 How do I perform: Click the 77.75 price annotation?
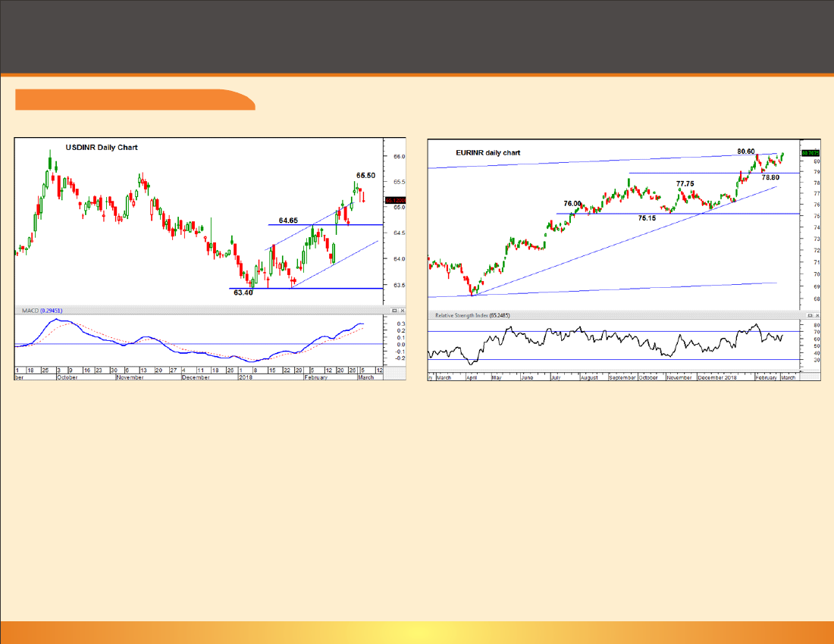point(685,183)
